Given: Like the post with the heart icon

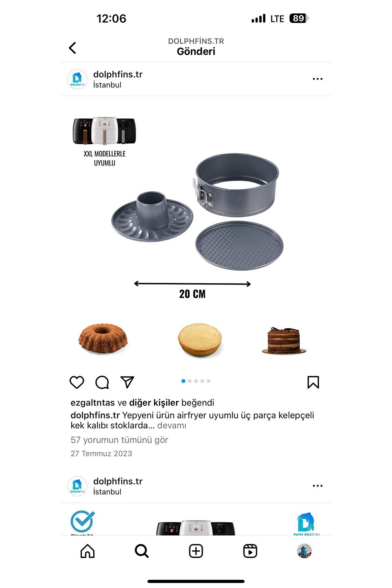Looking at the screenshot, I should pyautogui.click(x=77, y=382).
